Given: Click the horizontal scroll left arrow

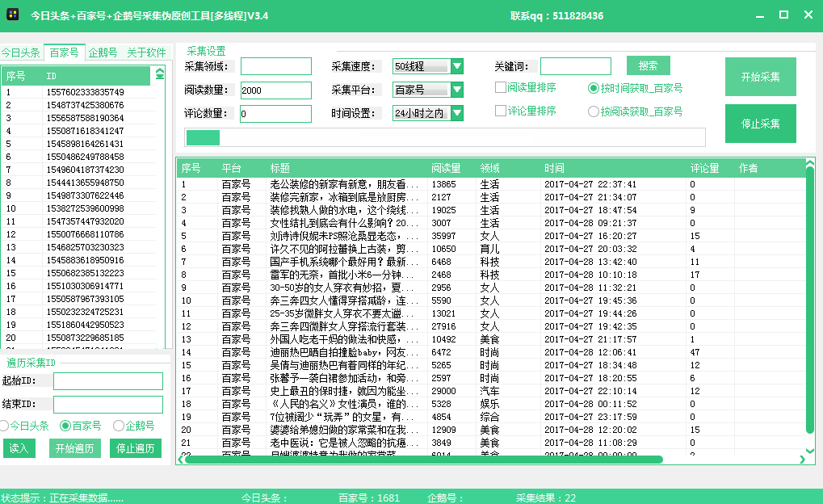Looking at the screenshot, I should (x=181, y=460).
